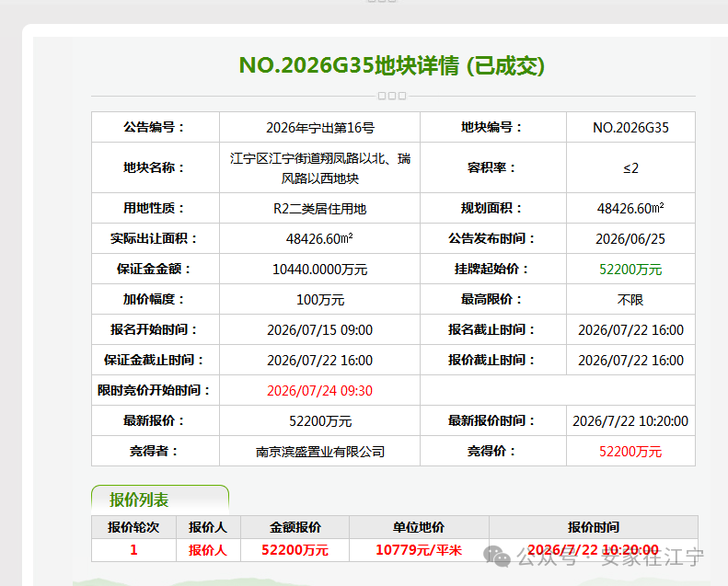Click the 报价人 column header
The width and height of the screenshot is (728, 586).
(x=208, y=527)
